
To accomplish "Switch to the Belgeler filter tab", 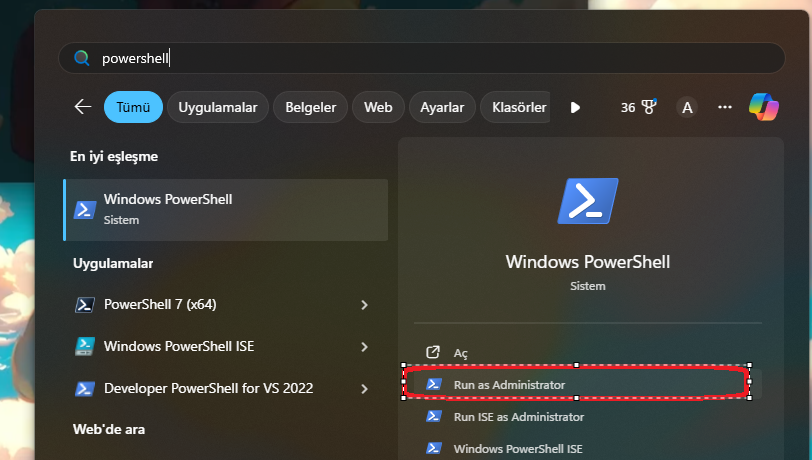I will [x=311, y=107].
